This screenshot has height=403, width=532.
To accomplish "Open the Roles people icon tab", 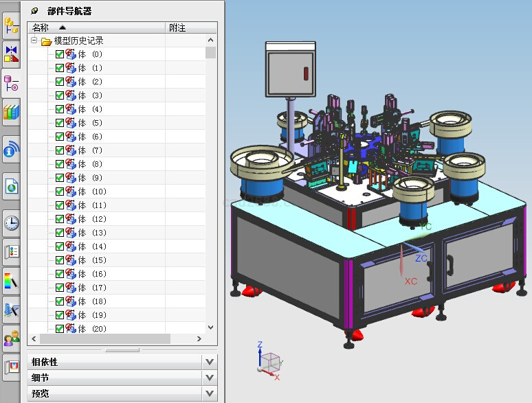I will pos(11,338).
